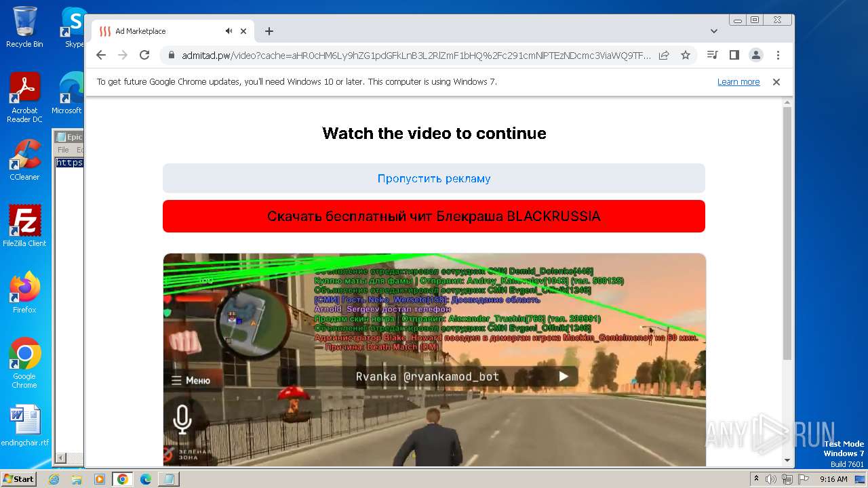Mute the Ad Marketplace tab audio icon
Viewport: 868px width, 488px height.
coord(229,31)
